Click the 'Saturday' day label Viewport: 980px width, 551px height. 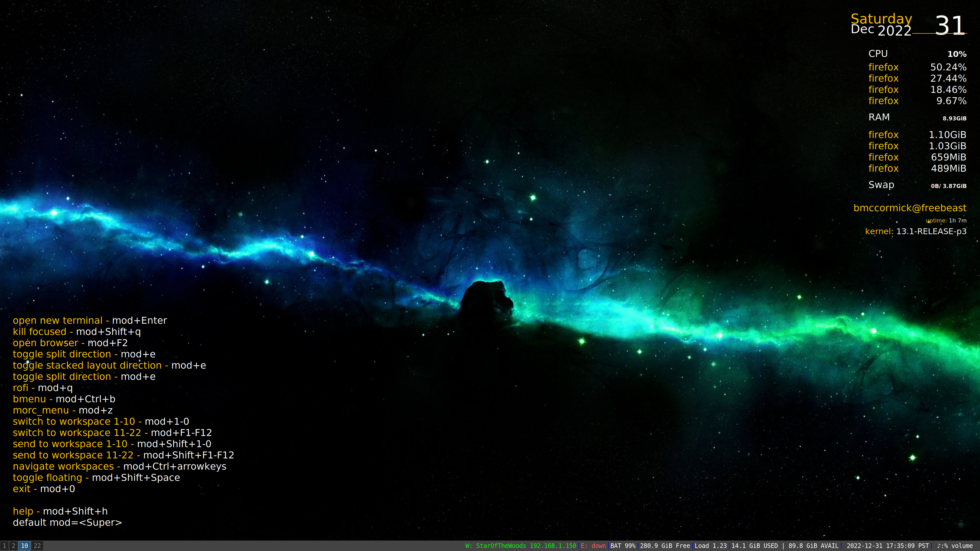click(881, 19)
